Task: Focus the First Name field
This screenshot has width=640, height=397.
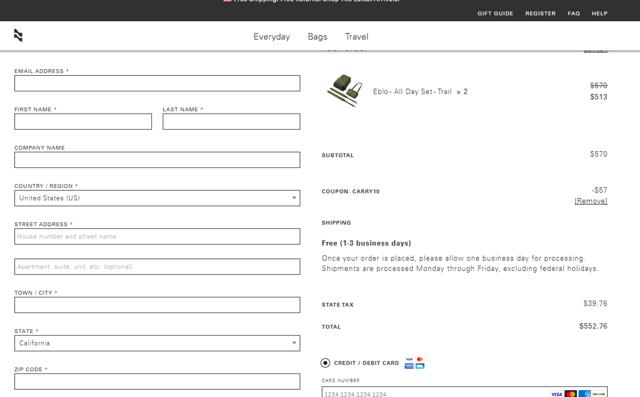Action: tap(83, 122)
